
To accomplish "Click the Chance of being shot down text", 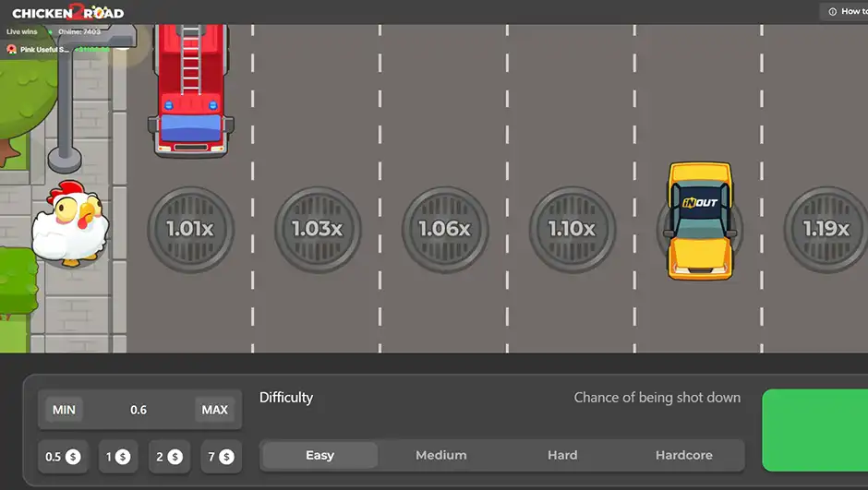I will 657,398.
